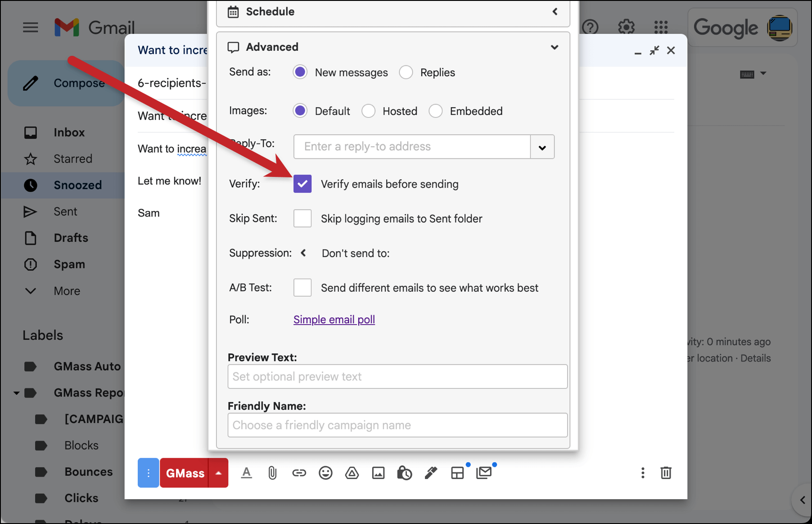
Task: Click the Reply-To address input field
Action: pyautogui.click(x=412, y=147)
